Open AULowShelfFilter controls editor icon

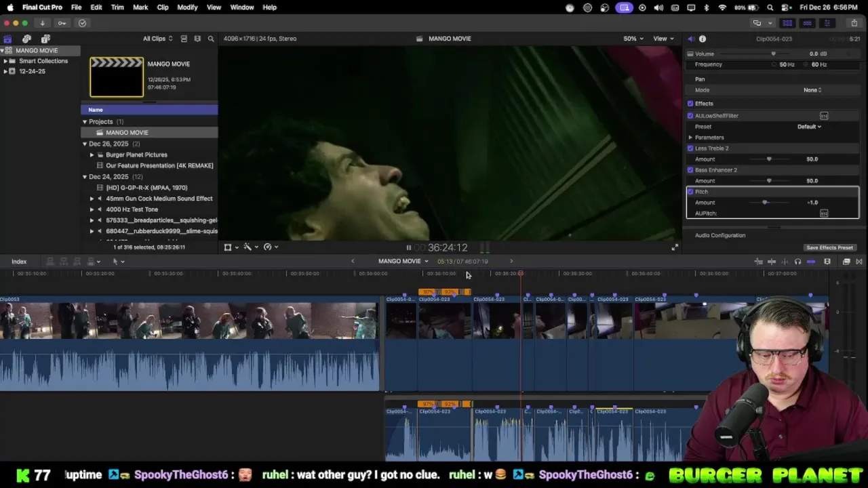824,116
